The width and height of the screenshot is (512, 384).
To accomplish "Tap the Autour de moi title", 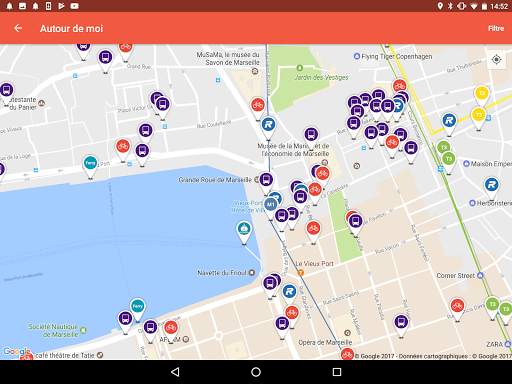I will [x=72, y=29].
